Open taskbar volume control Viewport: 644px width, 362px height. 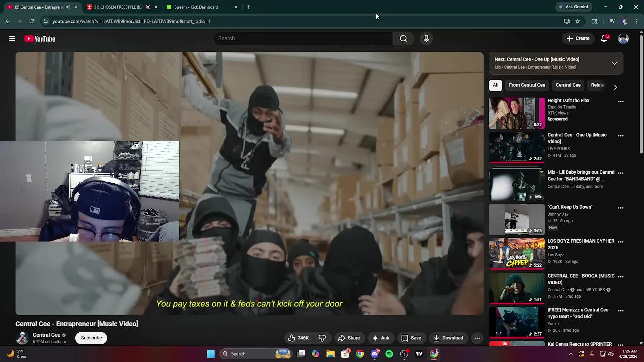(610, 354)
